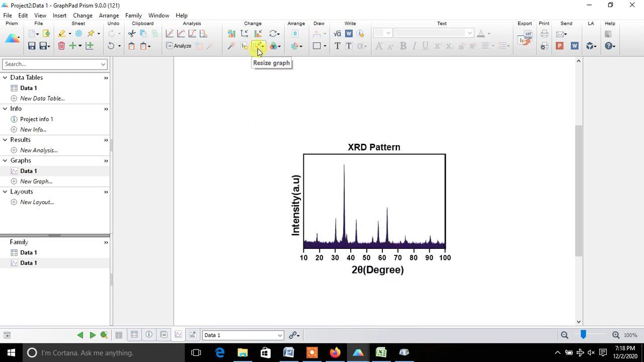The height and width of the screenshot is (362, 644).
Task: Click the Undo arrow icon
Action: (x=111, y=46)
